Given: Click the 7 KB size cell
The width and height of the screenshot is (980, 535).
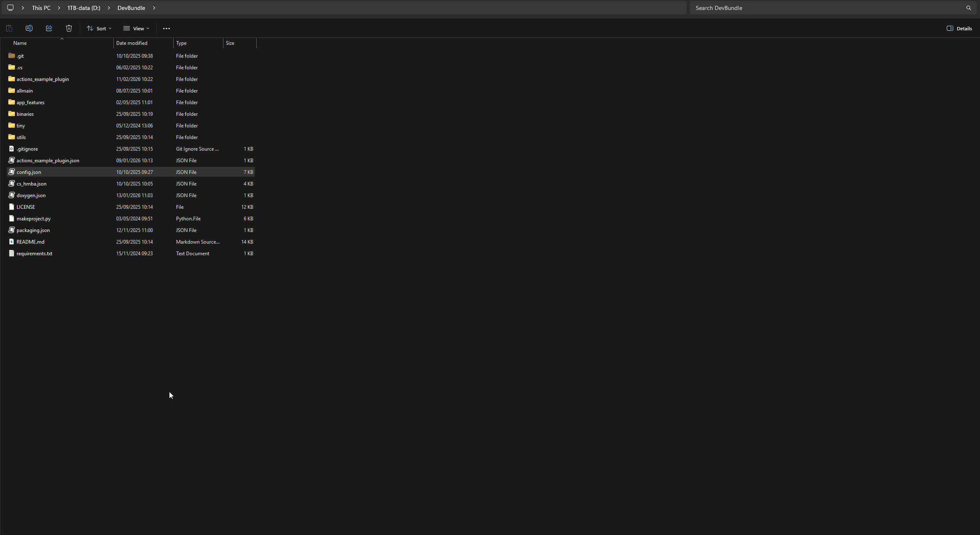Looking at the screenshot, I should pyautogui.click(x=248, y=172).
